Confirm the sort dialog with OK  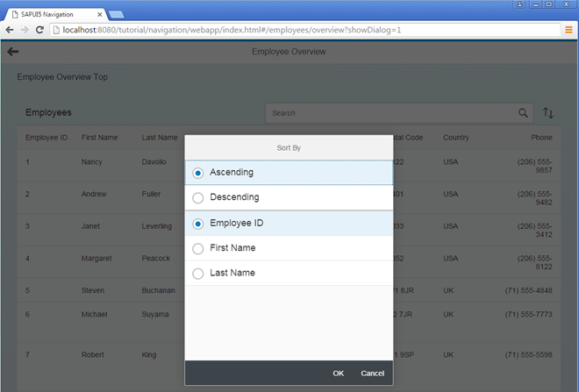pos(338,374)
